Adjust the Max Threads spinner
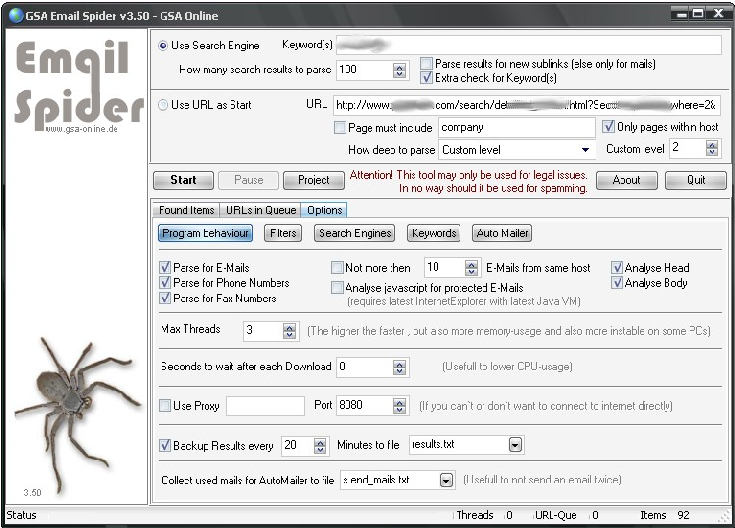 click(x=289, y=331)
